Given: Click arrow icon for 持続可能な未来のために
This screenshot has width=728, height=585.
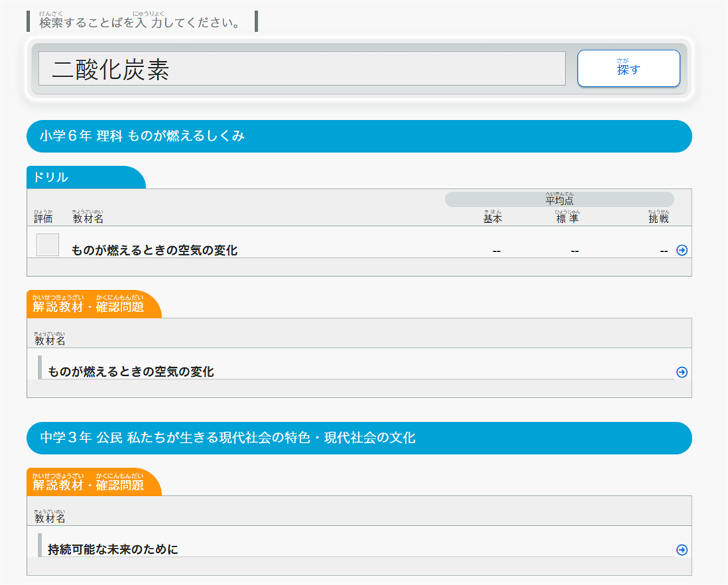Looking at the screenshot, I should click(681, 550).
